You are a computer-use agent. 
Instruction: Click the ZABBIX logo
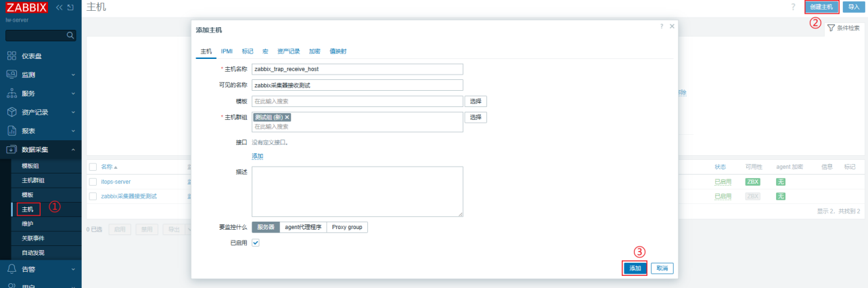(x=27, y=7)
